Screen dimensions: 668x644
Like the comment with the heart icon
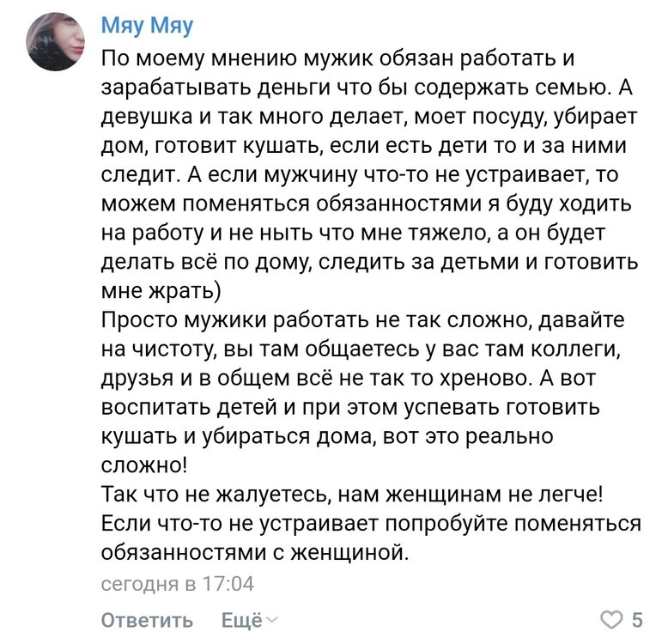coord(610,619)
